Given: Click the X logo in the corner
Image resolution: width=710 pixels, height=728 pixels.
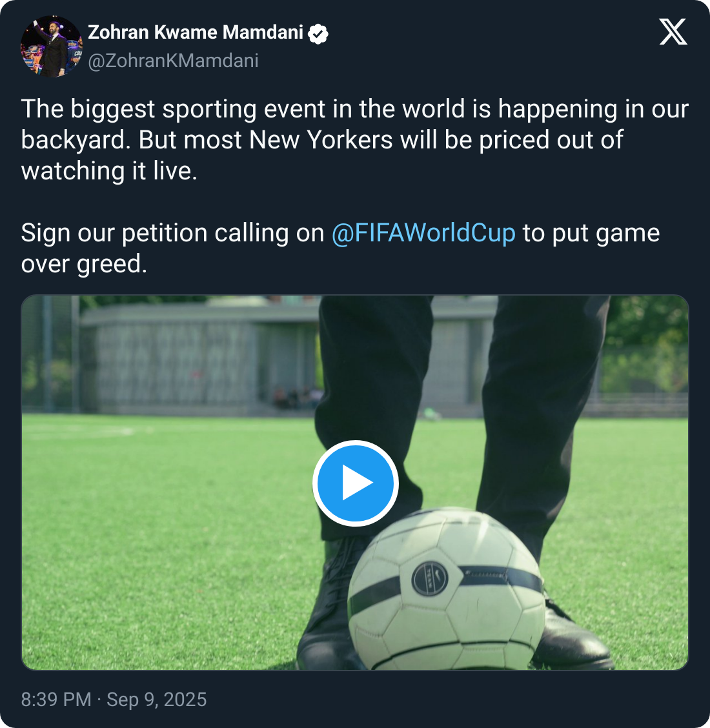Looking at the screenshot, I should [x=673, y=32].
